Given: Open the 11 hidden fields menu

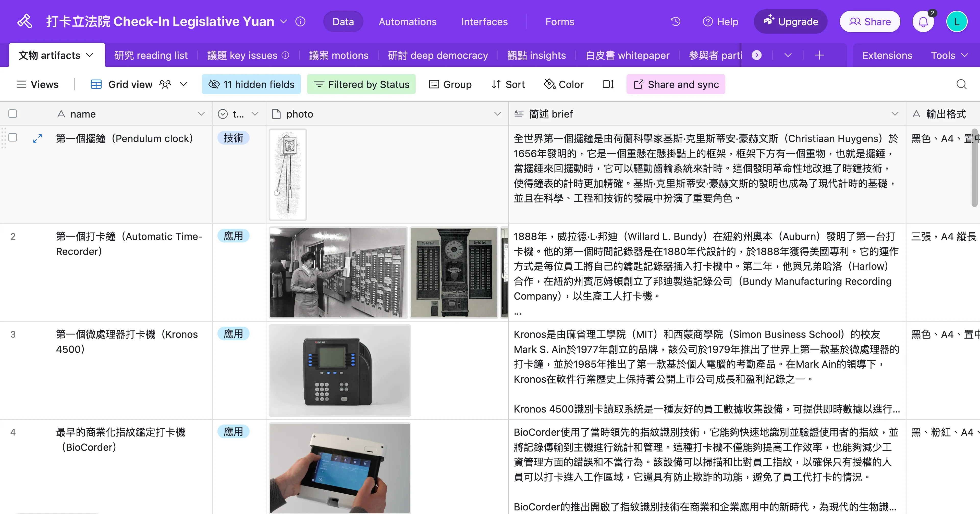Looking at the screenshot, I should coord(251,84).
